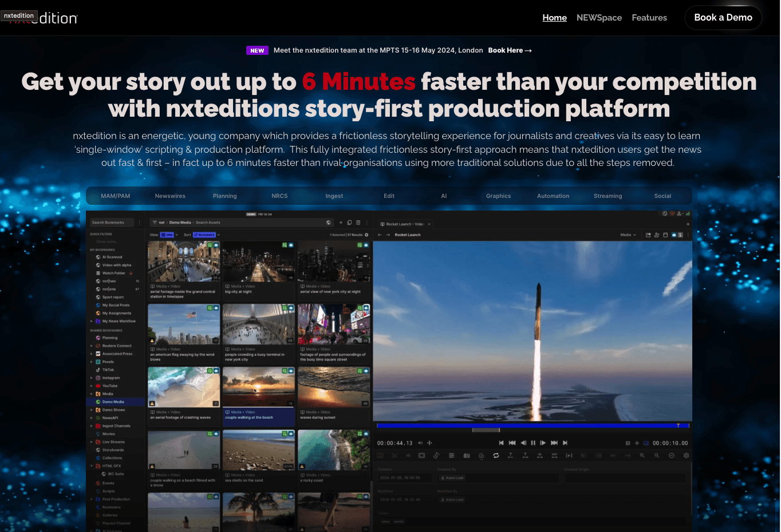Click the Home nav link
This screenshot has height=532, width=781.
point(554,18)
